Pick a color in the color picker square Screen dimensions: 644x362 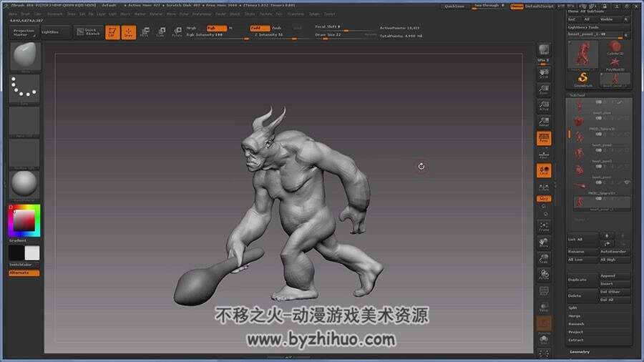coord(24,220)
